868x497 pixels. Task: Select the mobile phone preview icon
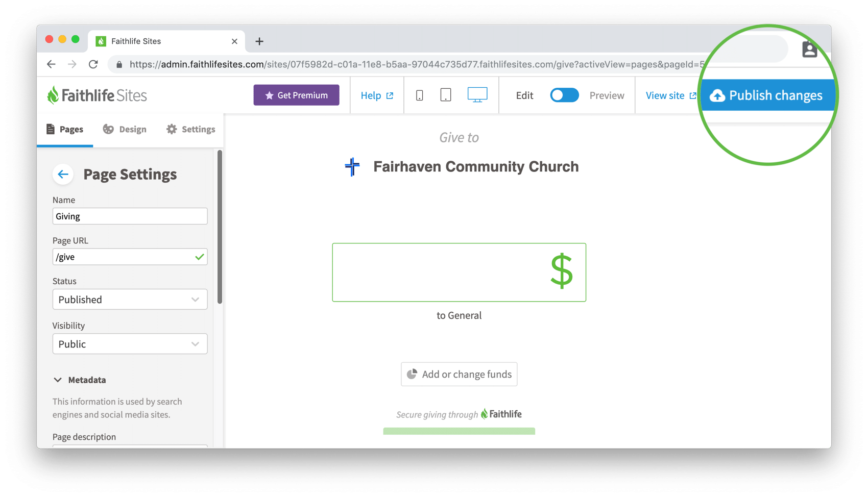pyautogui.click(x=419, y=95)
